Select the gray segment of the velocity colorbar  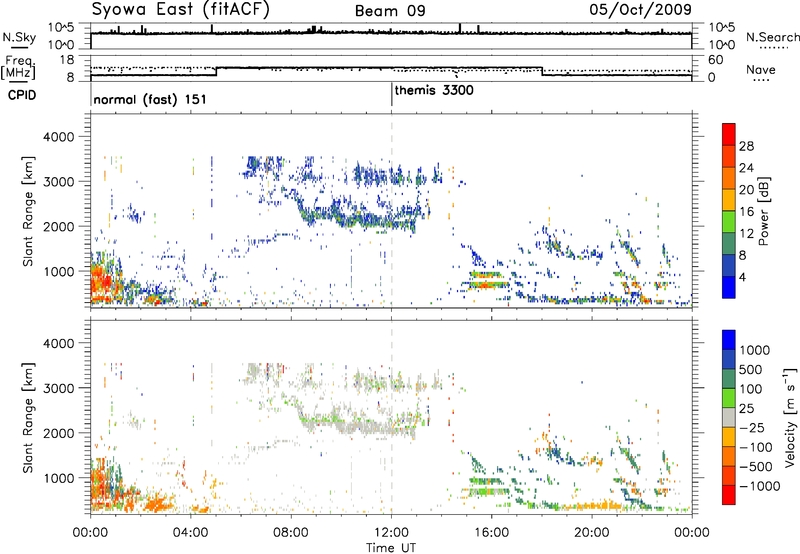click(729, 417)
